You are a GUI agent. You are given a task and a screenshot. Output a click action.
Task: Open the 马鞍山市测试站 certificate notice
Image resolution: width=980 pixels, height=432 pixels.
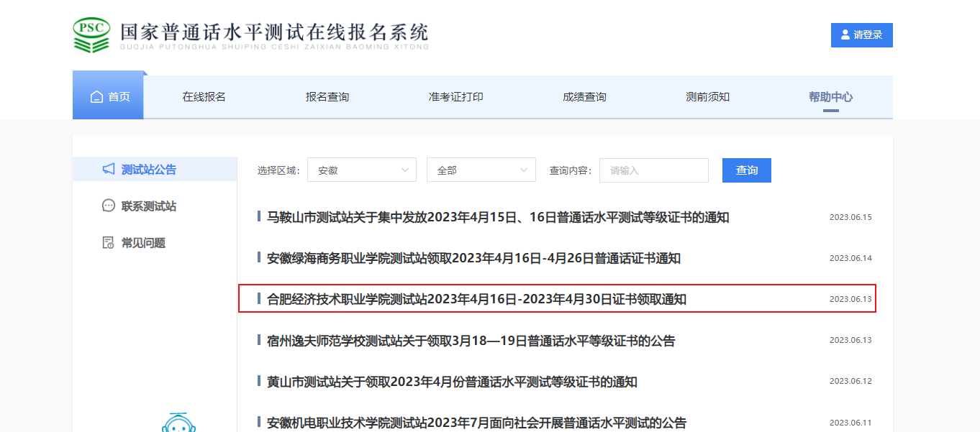click(x=498, y=217)
